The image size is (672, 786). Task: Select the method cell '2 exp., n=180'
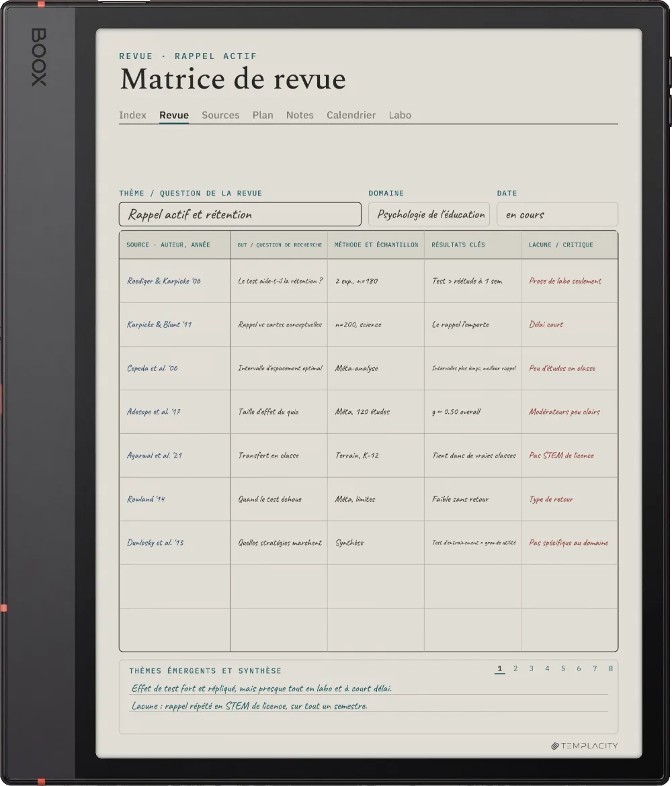pos(376,281)
